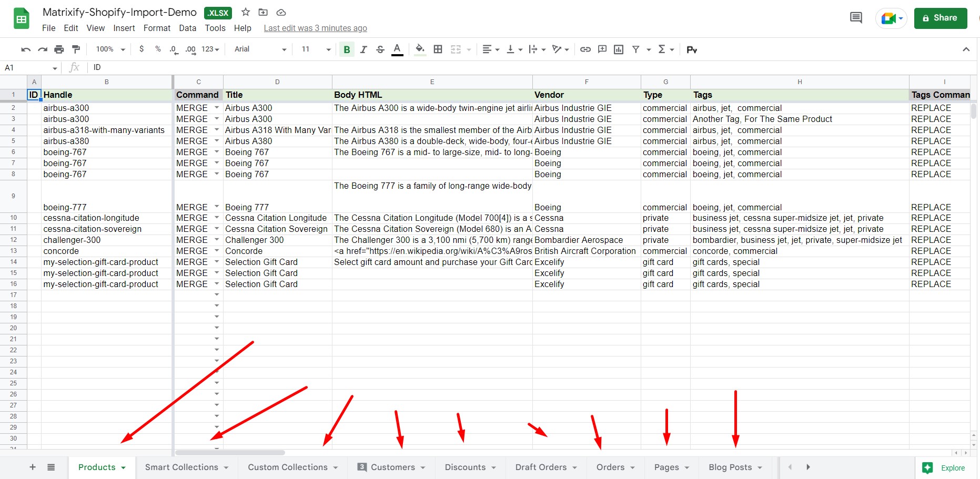980x479 pixels.
Task: Open text wrapping options
Action: tap(537, 49)
